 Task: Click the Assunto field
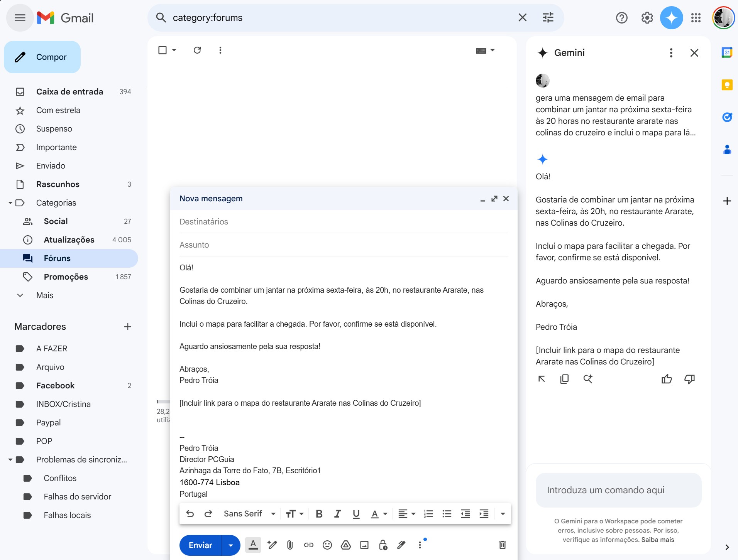tap(344, 245)
